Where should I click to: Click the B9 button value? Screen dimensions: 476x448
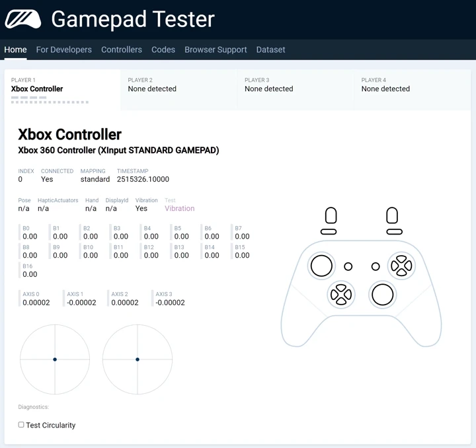pyautogui.click(x=60, y=256)
